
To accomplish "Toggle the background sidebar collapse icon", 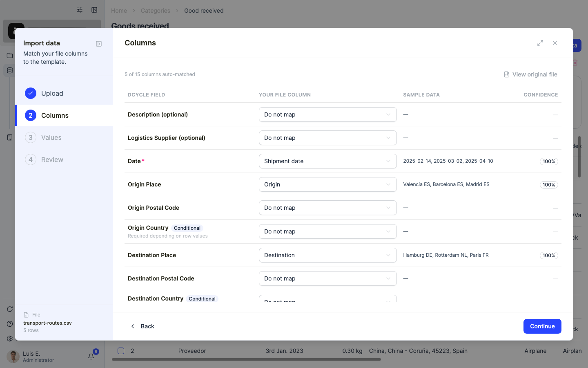I will 94,10.
